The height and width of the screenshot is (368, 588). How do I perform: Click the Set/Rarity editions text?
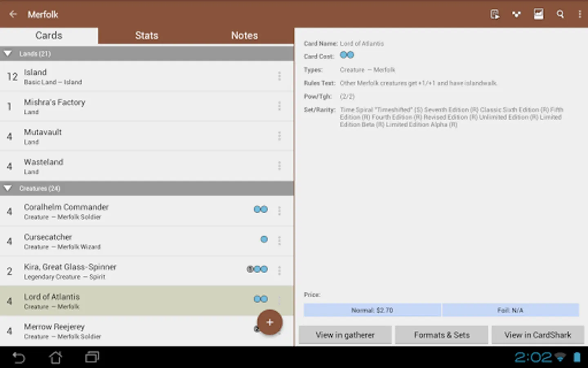tap(452, 117)
